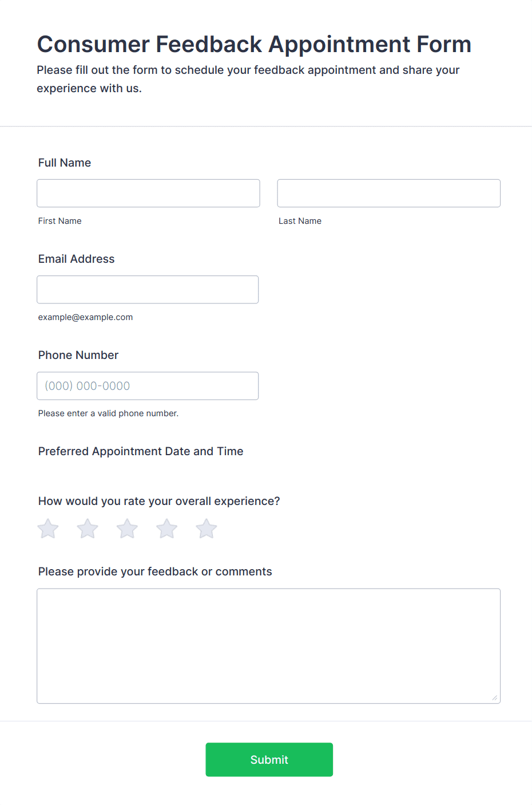532x805 pixels.
Task: Focus the Last Name text box
Action: point(389,193)
